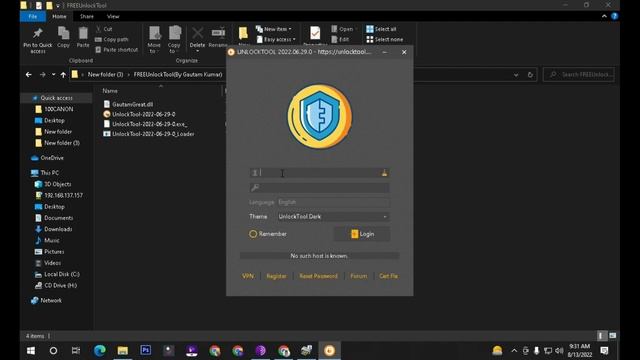The width and height of the screenshot is (640, 360).
Task: Click the Search FREEUnlock field
Action: click(579, 75)
